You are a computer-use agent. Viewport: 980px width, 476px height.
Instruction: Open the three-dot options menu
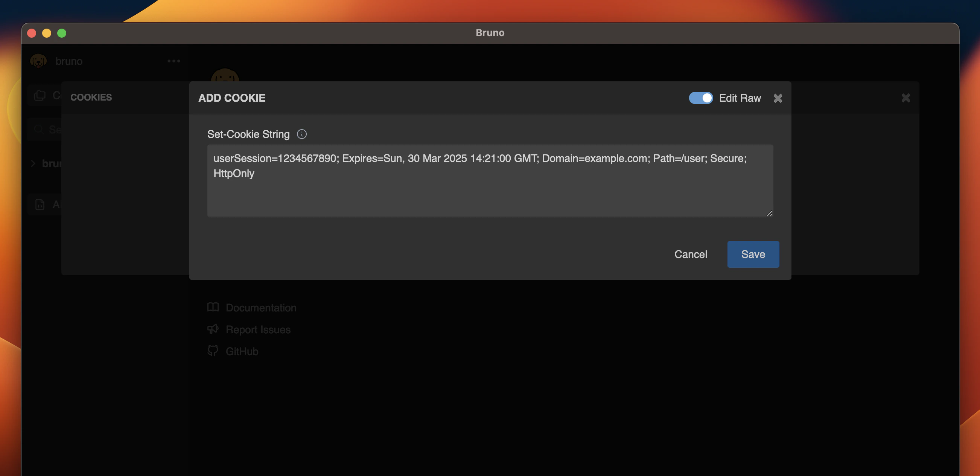coord(173,61)
